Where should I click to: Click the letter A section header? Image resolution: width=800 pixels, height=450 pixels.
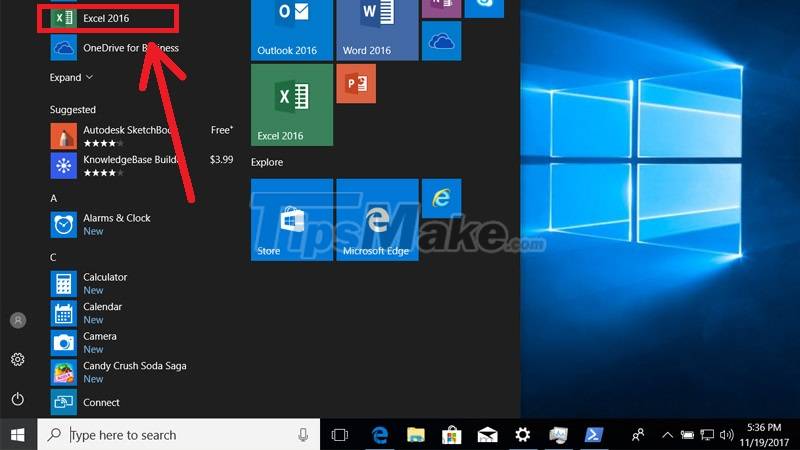[54, 198]
